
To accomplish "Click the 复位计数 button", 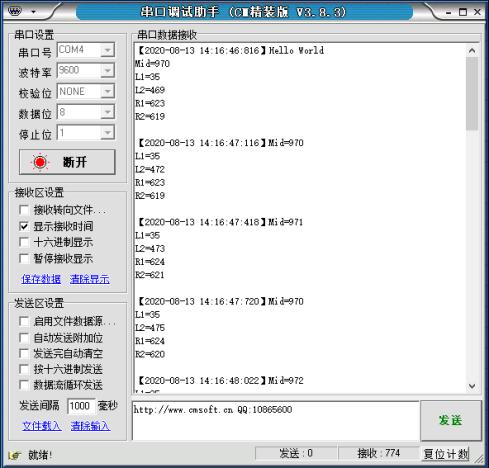I will (x=446, y=454).
